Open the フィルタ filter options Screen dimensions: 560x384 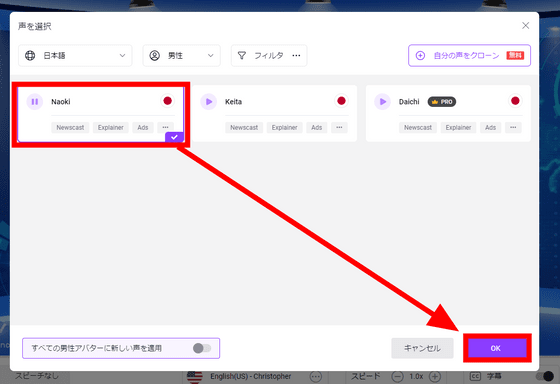click(269, 56)
